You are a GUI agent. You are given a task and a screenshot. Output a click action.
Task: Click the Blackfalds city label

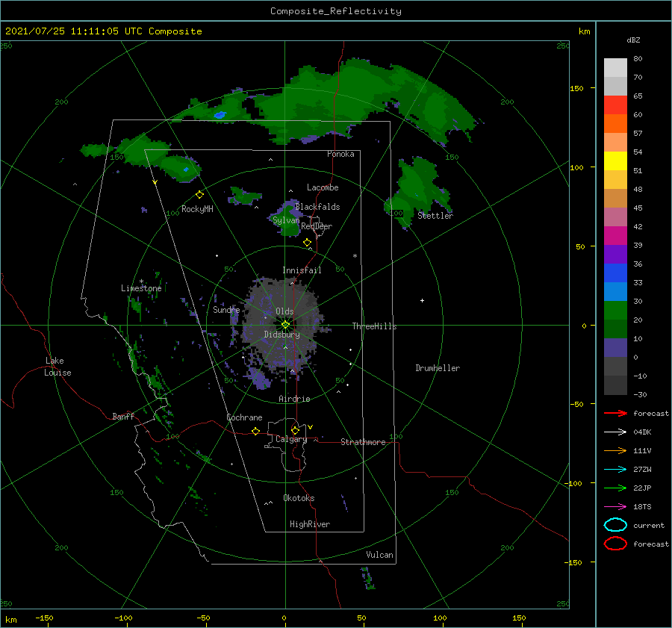(x=317, y=207)
